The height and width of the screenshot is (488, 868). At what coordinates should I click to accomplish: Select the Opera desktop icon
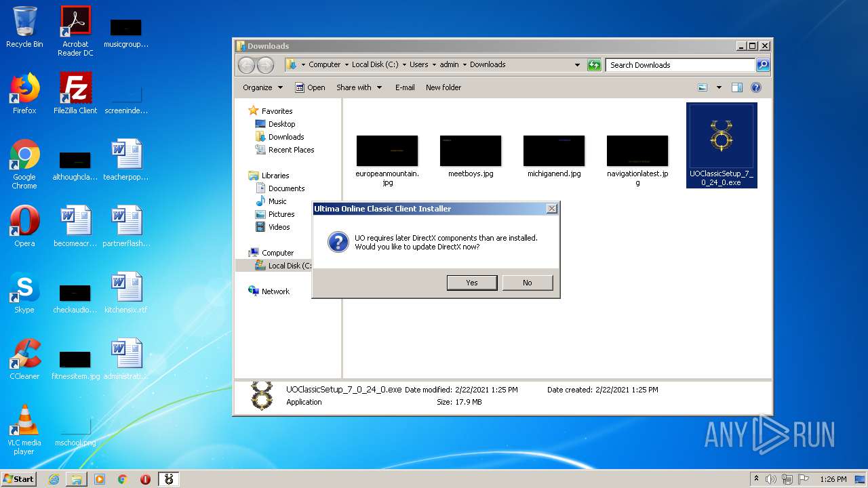[24, 226]
